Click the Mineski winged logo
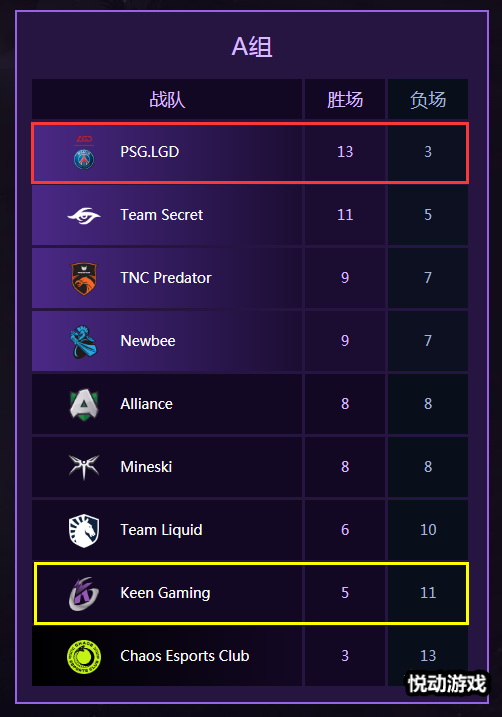This screenshot has height=717, width=502. [x=84, y=467]
